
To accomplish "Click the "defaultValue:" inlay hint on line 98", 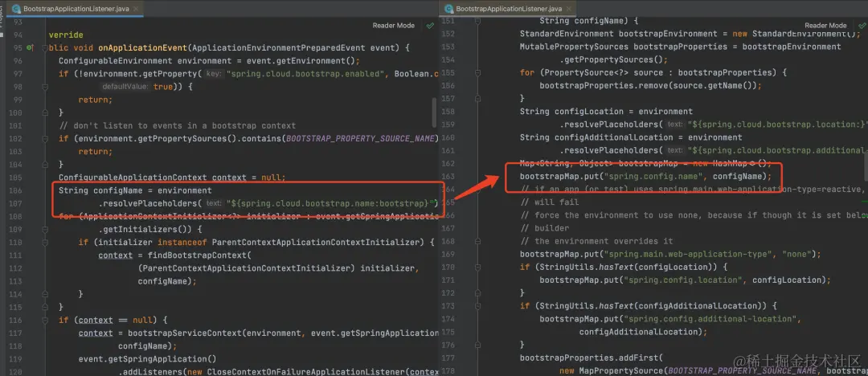I will pyautogui.click(x=125, y=87).
